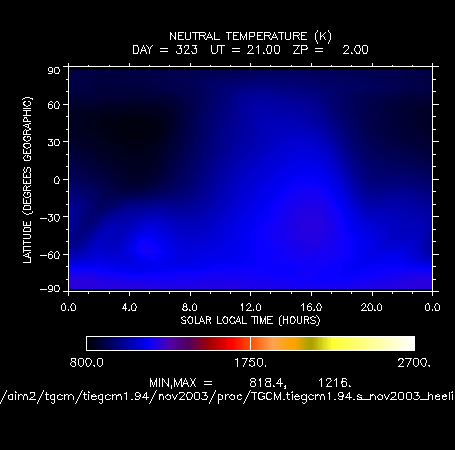Click the NEUTRAL TEMPERATURE (K) title
Screen dimensions: 455x450
250,36
